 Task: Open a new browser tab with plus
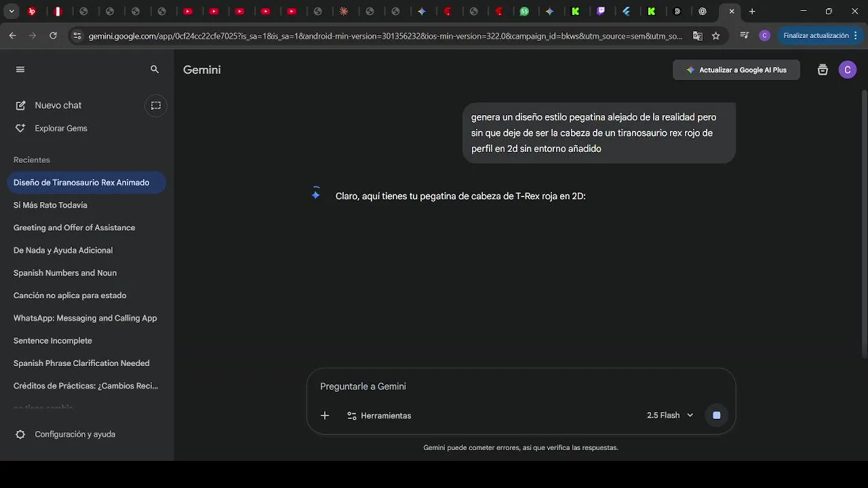pyautogui.click(x=752, y=12)
